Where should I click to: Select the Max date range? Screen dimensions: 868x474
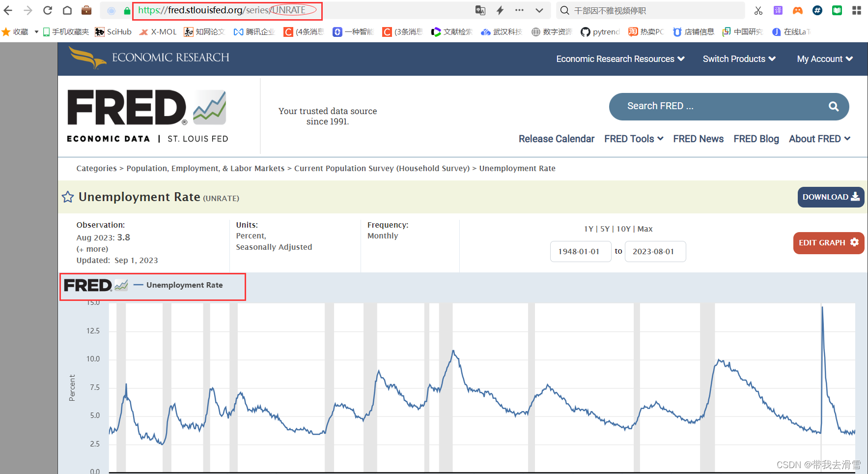click(x=645, y=229)
